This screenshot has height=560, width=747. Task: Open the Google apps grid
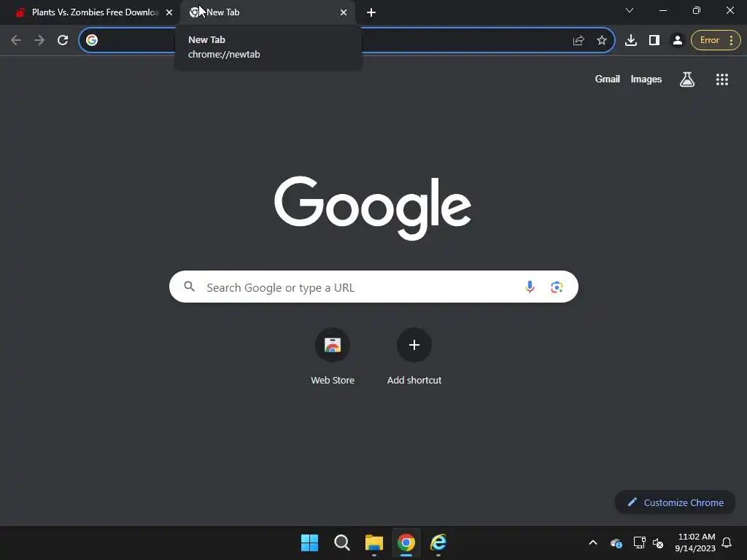click(x=721, y=79)
